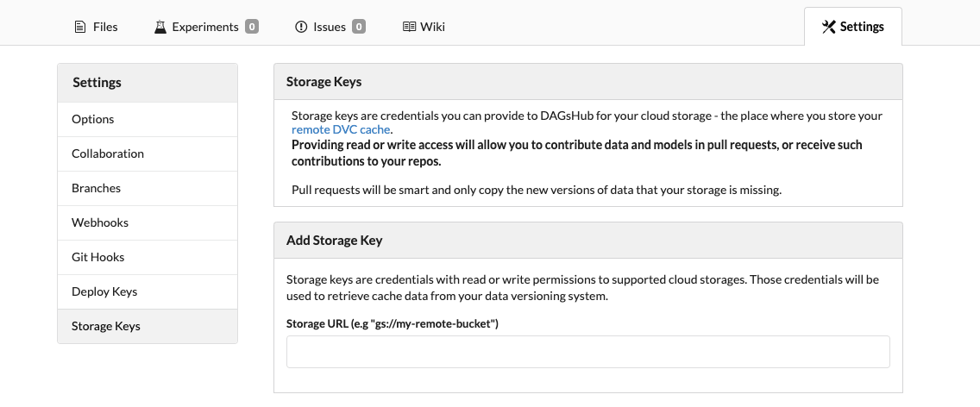
Task: Focus the Storage URL input field
Action: click(587, 352)
